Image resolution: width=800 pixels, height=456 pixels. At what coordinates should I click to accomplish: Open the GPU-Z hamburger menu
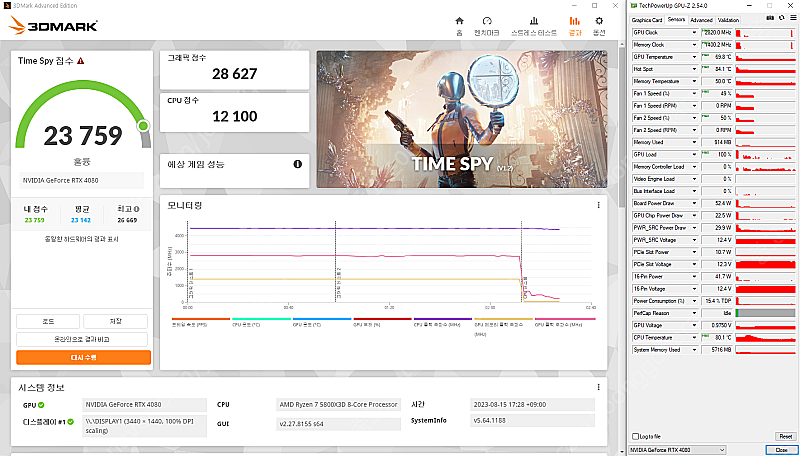[x=793, y=18]
